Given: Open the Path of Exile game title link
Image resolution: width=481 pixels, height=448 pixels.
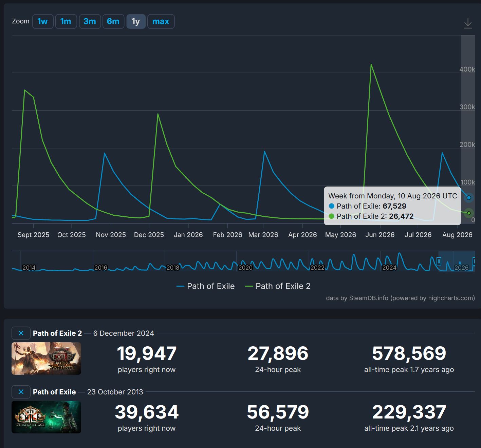Looking at the screenshot, I should (x=54, y=392).
